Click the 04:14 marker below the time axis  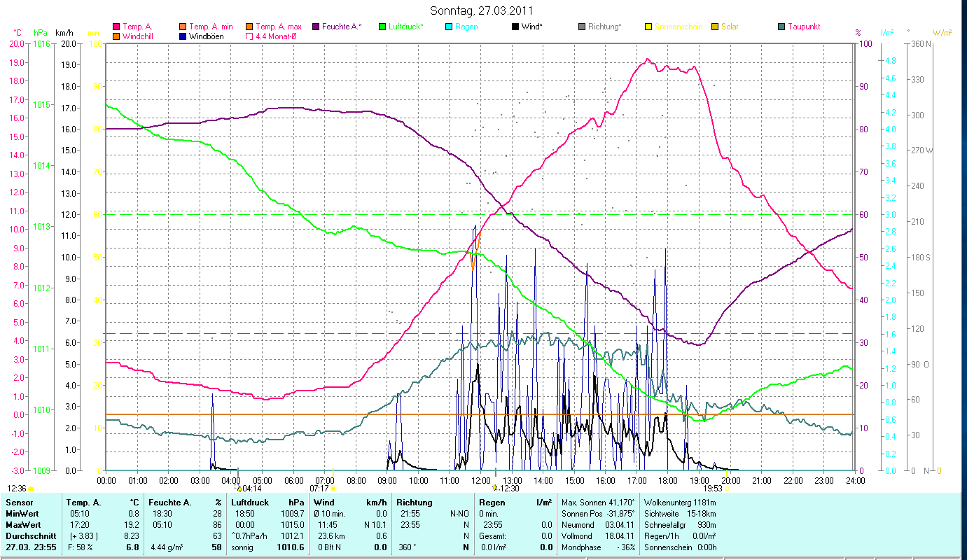pyautogui.click(x=239, y=488)
